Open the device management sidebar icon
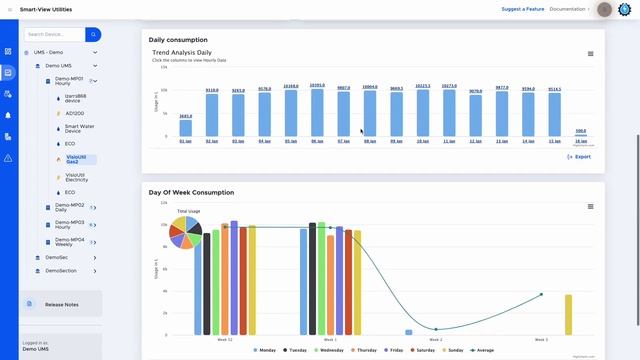640x360 pixels. pos(8,94)
